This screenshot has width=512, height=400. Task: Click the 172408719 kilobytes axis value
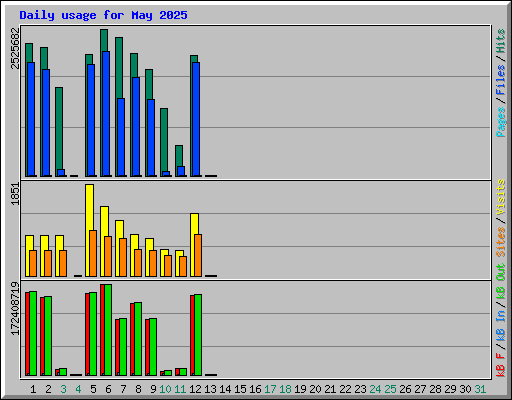point(15,309)
